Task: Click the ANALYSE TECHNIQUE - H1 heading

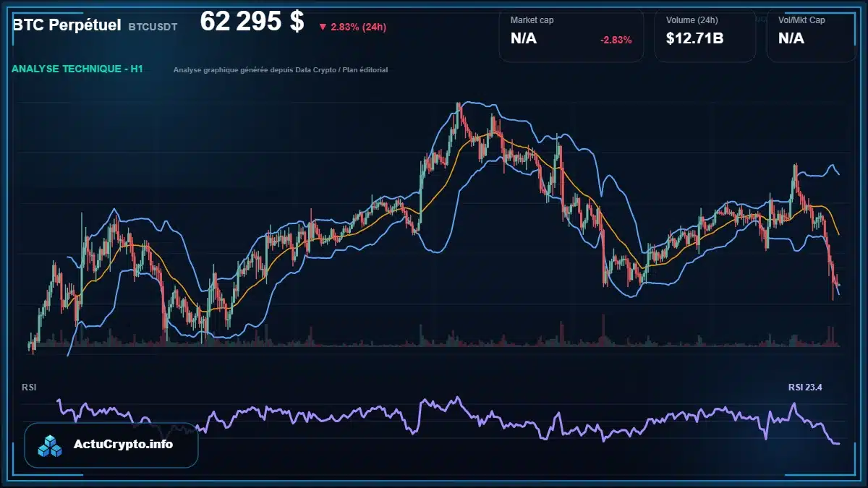Action: click(x=77, y=69)
